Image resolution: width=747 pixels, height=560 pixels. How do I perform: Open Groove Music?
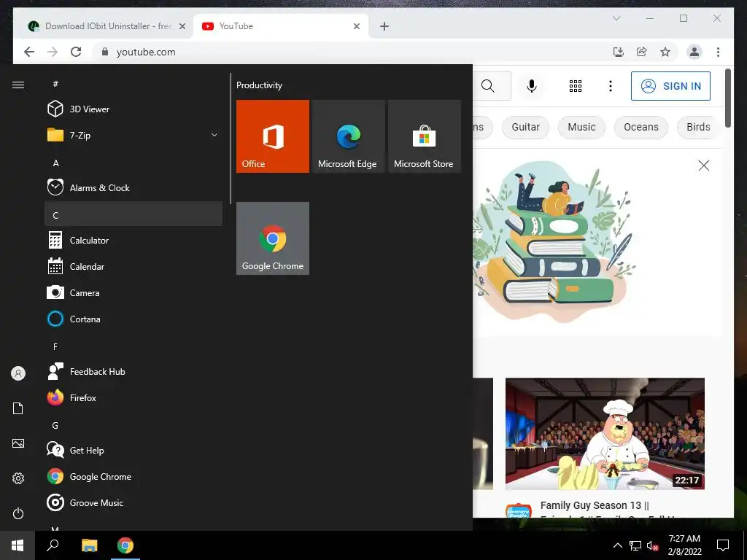tap(133, 503)
